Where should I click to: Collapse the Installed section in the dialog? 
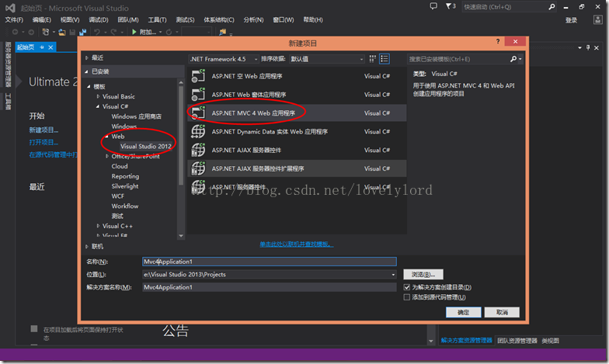pos(87,71)
